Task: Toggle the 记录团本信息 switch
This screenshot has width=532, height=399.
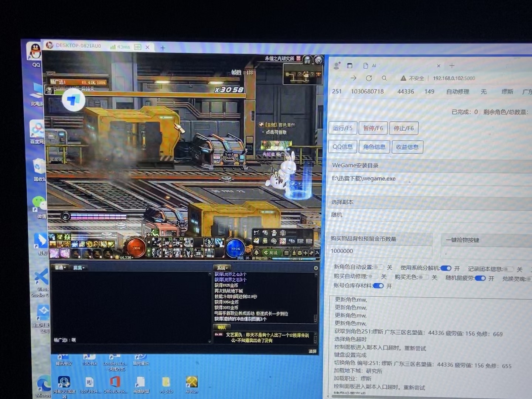Action: 509,269
